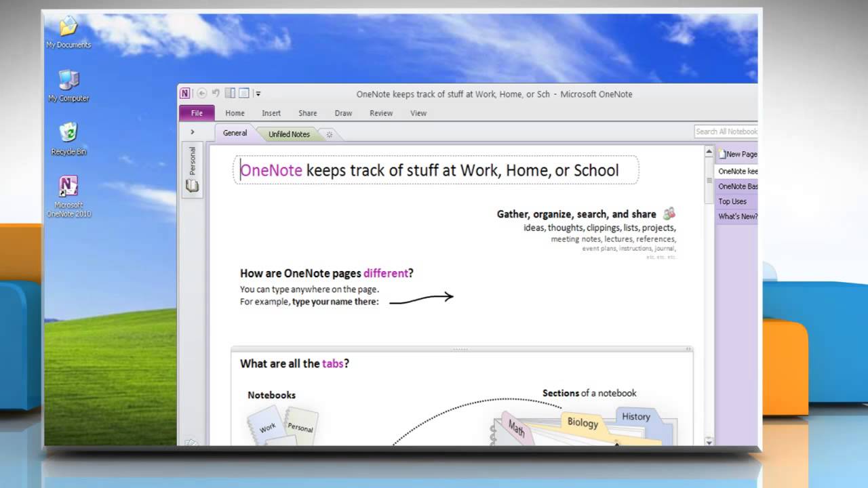Select the View ribbon tab

418,113
